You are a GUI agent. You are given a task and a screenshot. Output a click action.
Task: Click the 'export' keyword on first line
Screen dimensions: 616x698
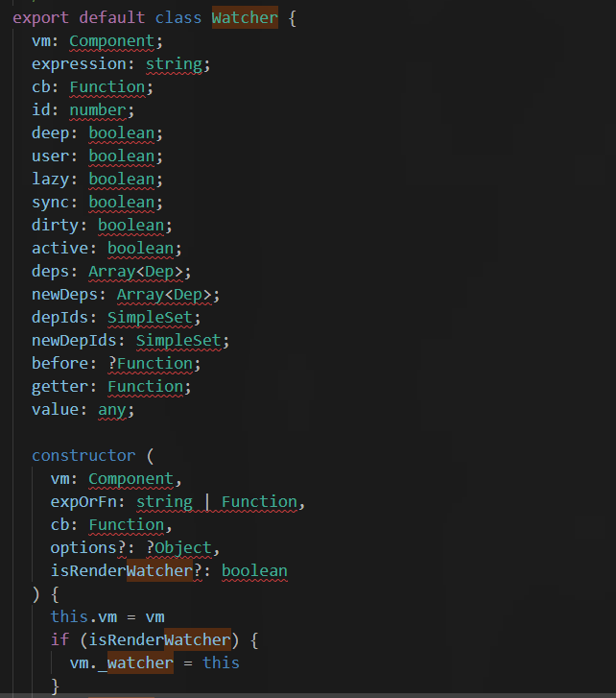click(x=40, y=17)
